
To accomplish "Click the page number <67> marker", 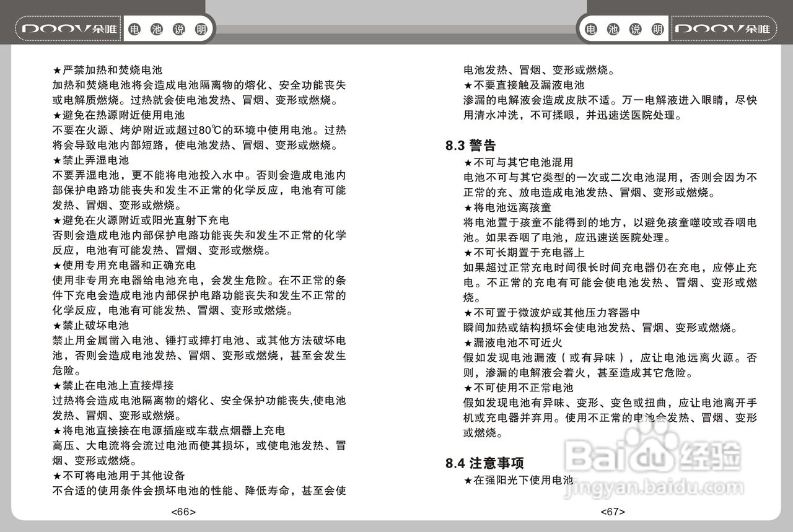I will [613, 512].
